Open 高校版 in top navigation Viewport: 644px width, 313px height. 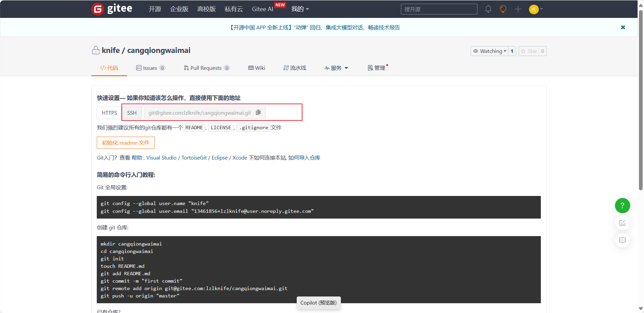click(206, 9)
